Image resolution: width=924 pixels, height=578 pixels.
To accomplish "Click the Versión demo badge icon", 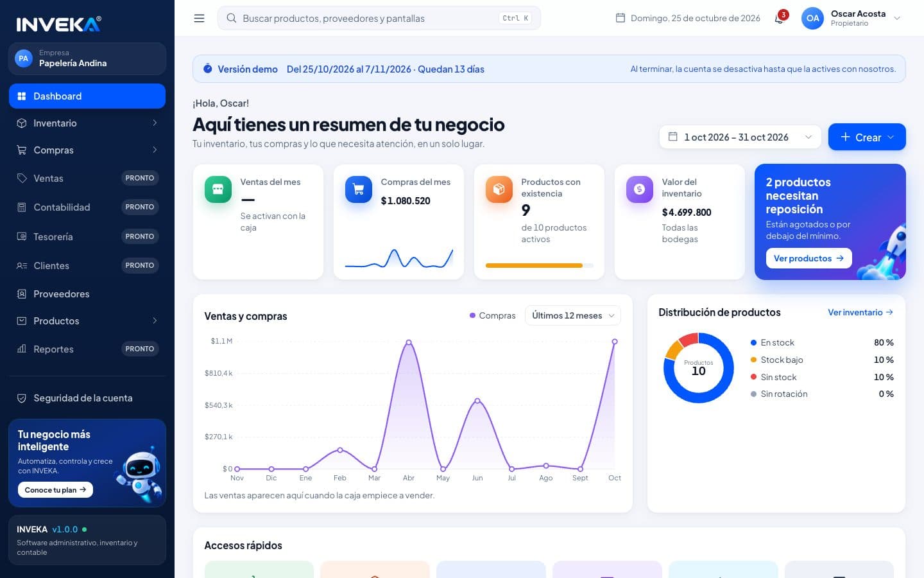I will 208,69.
